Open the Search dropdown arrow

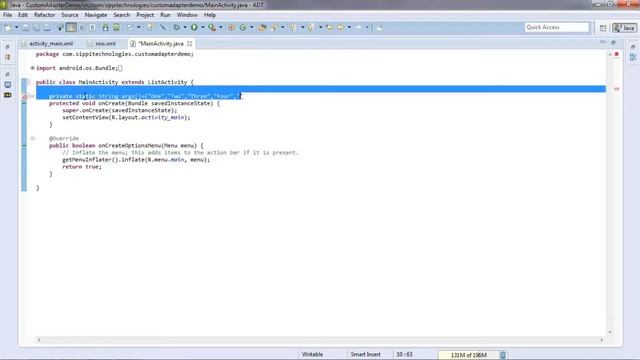(282, 27)
